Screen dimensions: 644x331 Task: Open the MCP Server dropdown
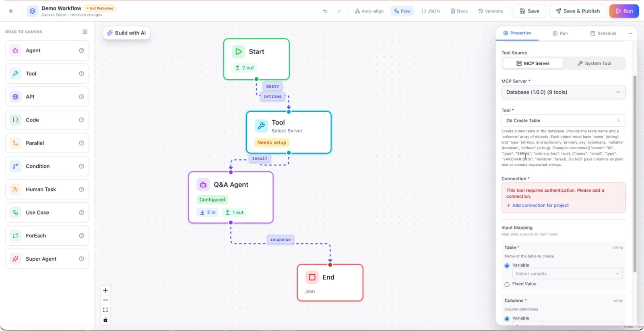point(563,92)
